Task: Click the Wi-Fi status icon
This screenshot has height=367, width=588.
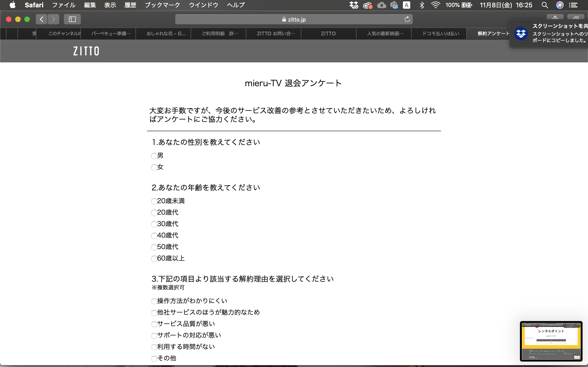Action: [435, 5]
